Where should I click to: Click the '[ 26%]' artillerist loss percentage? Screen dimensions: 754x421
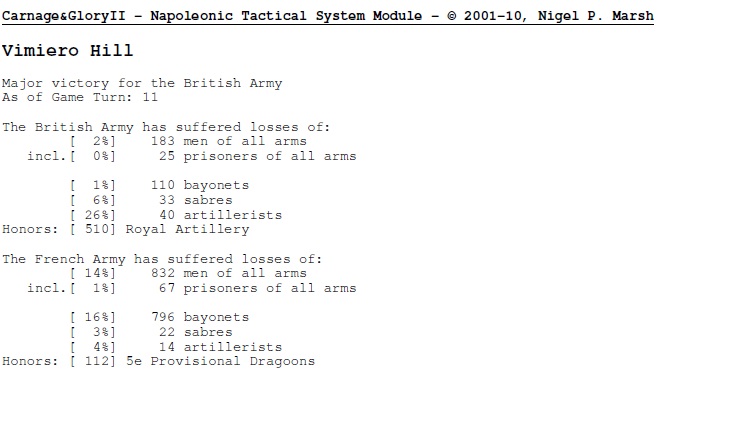[93, 215]
